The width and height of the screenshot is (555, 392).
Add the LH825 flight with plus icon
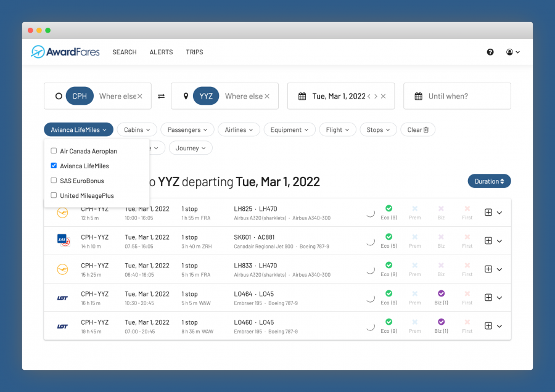(488, 213)
